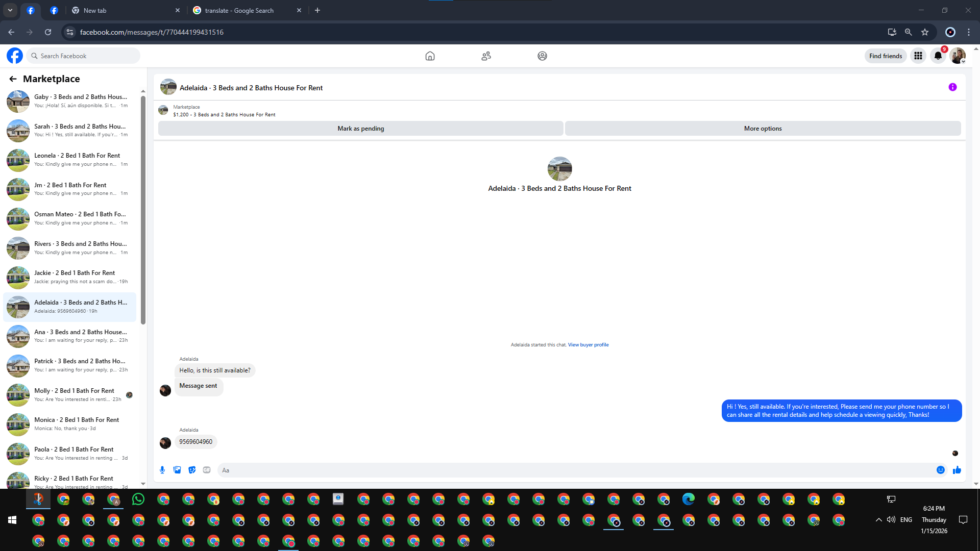Open the emoji picker in the message box
This screenshot has height=551, width=980.
(x=941, y=470)
